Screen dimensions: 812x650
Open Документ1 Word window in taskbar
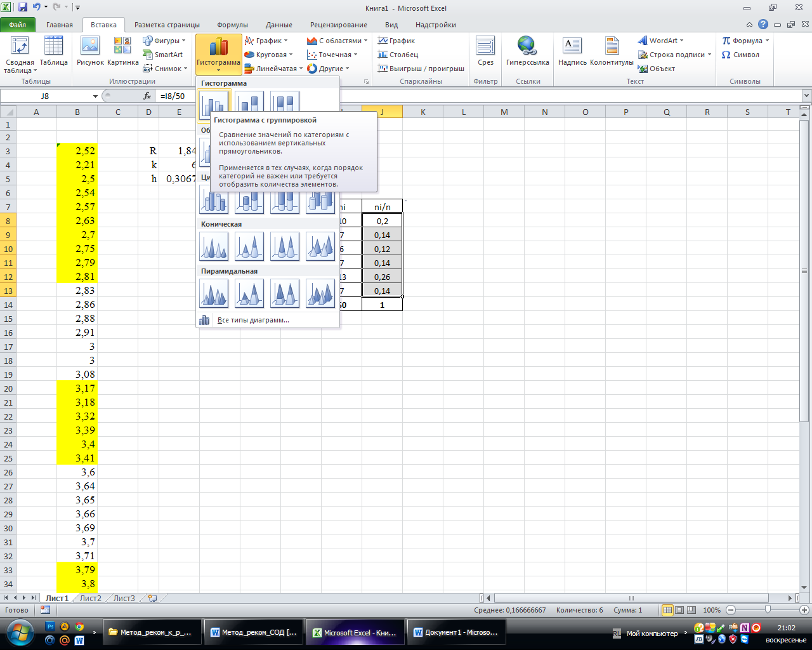455,632
